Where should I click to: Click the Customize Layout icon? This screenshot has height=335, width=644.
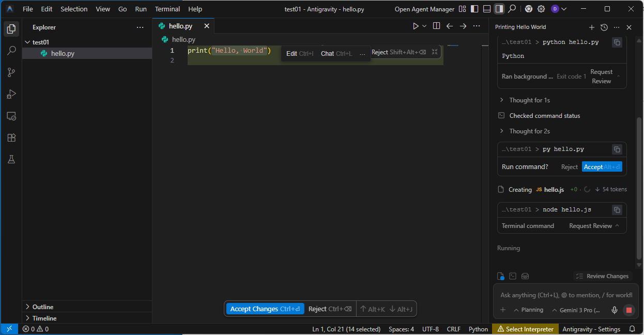[x=463, y=9]
